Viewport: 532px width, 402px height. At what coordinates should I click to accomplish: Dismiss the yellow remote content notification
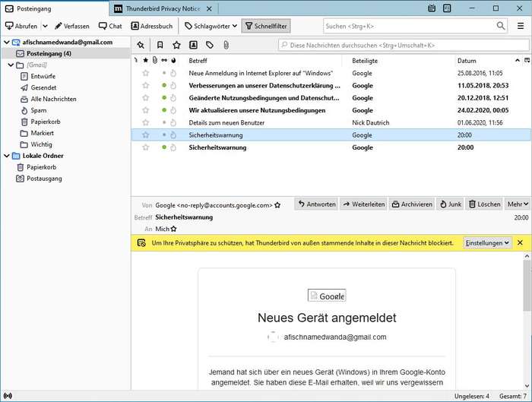point(520,243)
